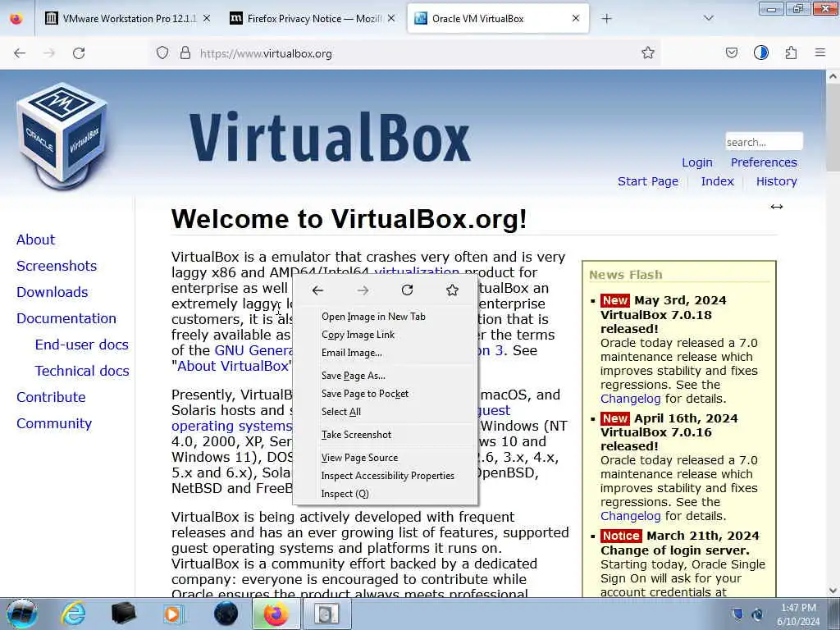Click the half-moon toolbar icon
Screen dimensions: 840x630
point(760,52)
